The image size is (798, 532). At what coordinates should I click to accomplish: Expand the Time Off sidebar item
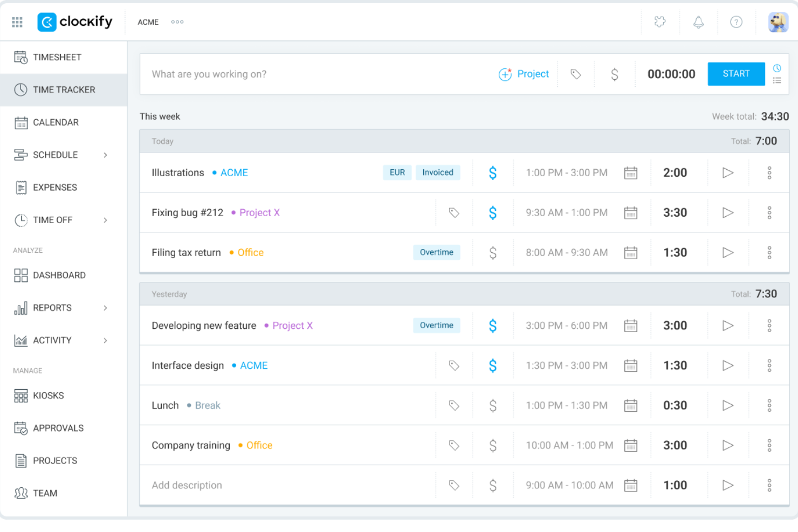pos(105,220)
